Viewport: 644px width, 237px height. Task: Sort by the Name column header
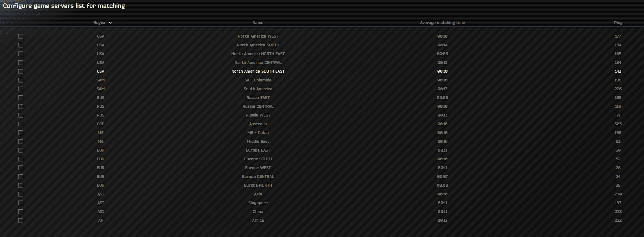coord(258,23)
